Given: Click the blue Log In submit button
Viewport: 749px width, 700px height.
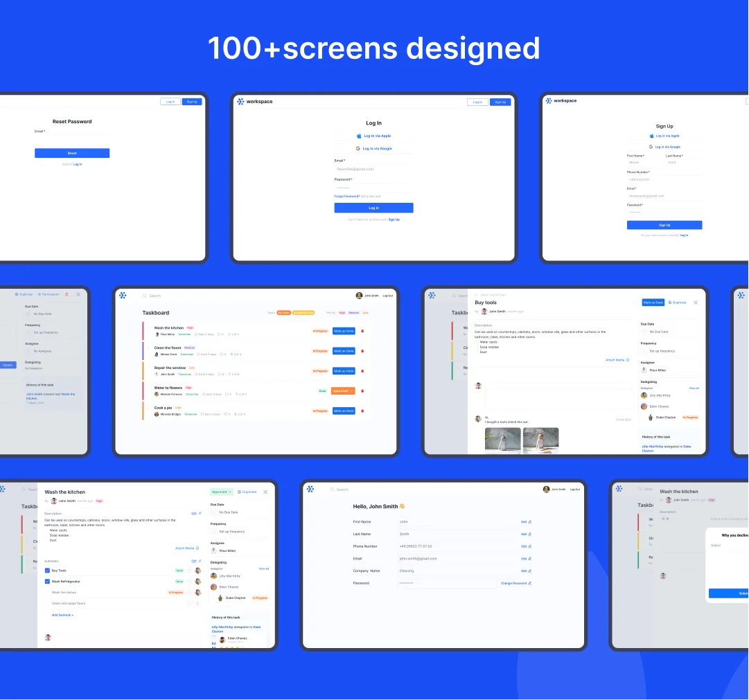Looking at the screenshot, I should pyautogui.click(x=373, y=208).
